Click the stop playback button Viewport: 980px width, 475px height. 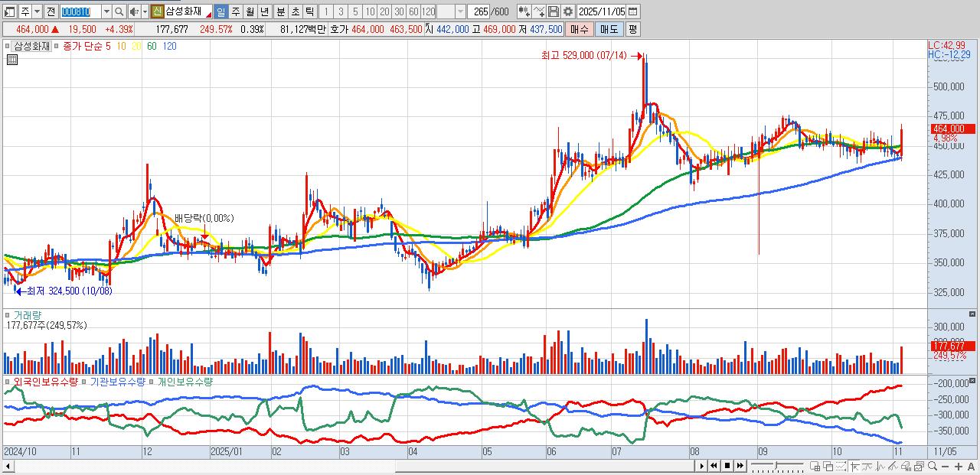click(727, 466)
